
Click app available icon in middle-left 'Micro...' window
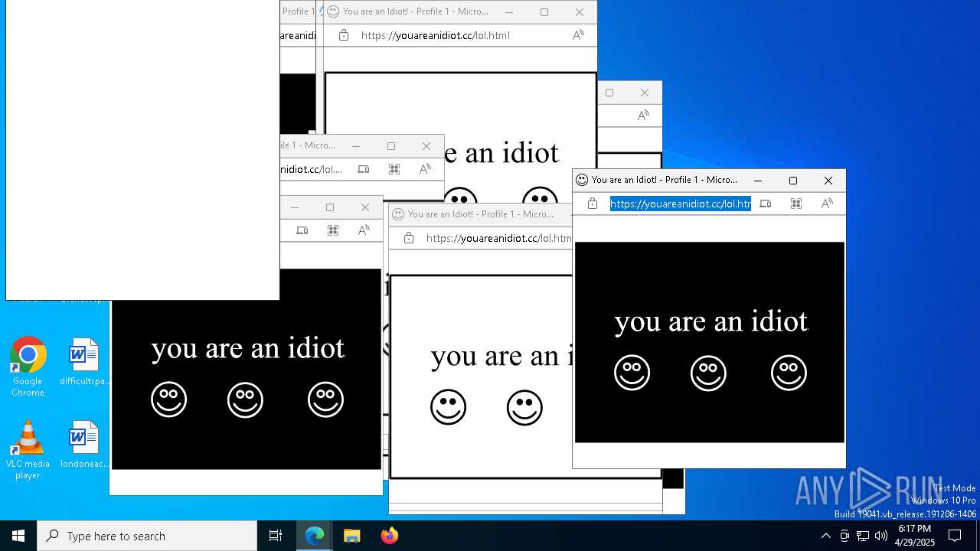pos(363,169)
